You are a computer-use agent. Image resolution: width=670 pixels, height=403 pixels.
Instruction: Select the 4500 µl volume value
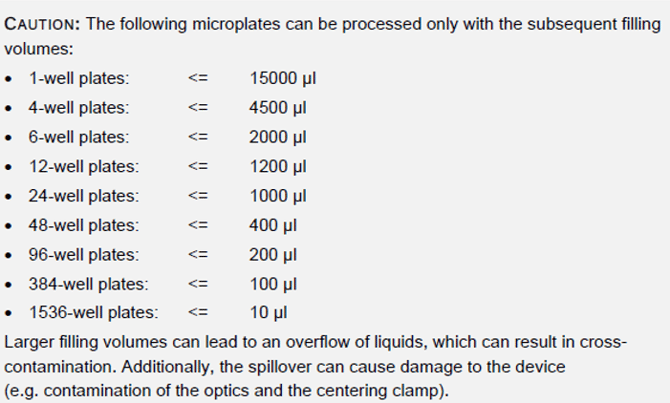point(278,108)
